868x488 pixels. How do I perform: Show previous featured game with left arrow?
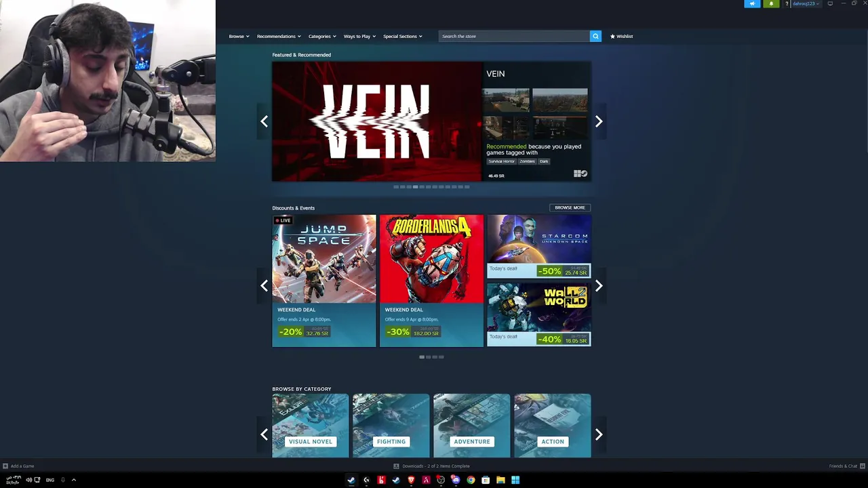point(264,121)
